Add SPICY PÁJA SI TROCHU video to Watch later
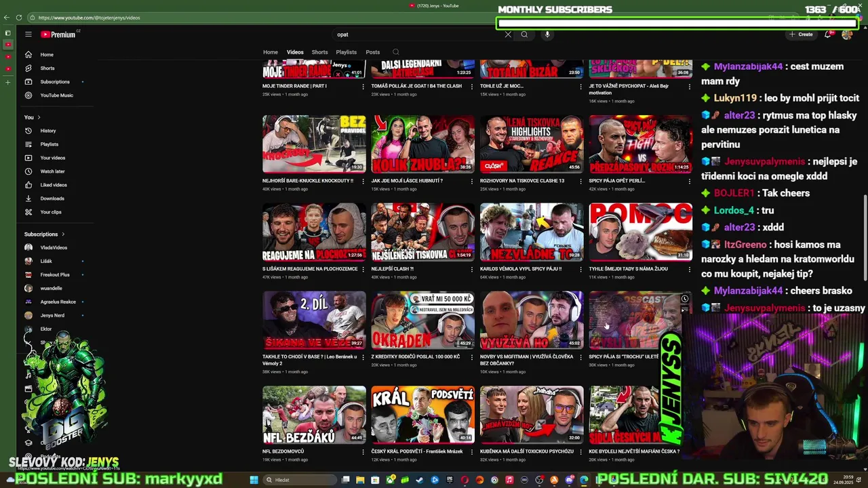868x488 pixels. point(685,299)
